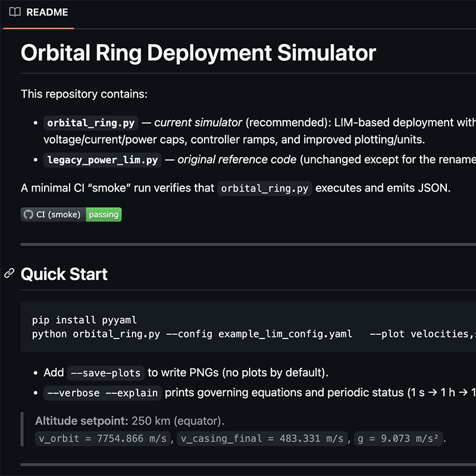Click the italic original reference code text
Viewport: 476px width, 476px height.
click(x=237, y=159)
